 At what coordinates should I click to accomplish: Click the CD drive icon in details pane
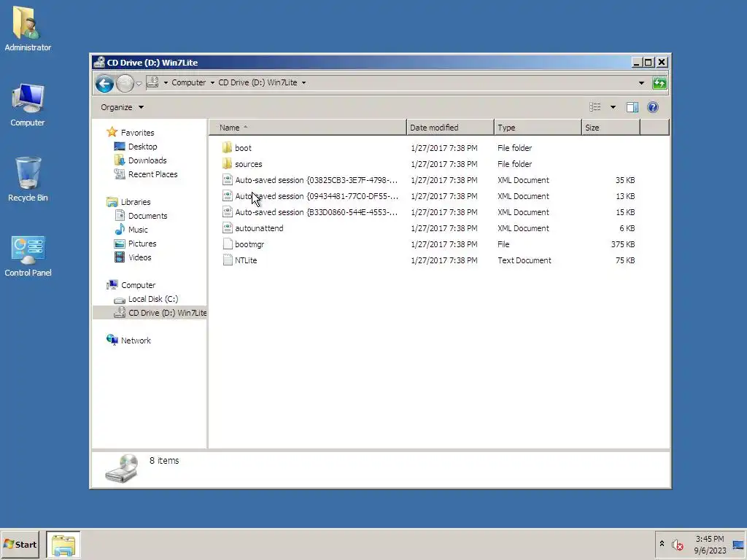[122, 469]
